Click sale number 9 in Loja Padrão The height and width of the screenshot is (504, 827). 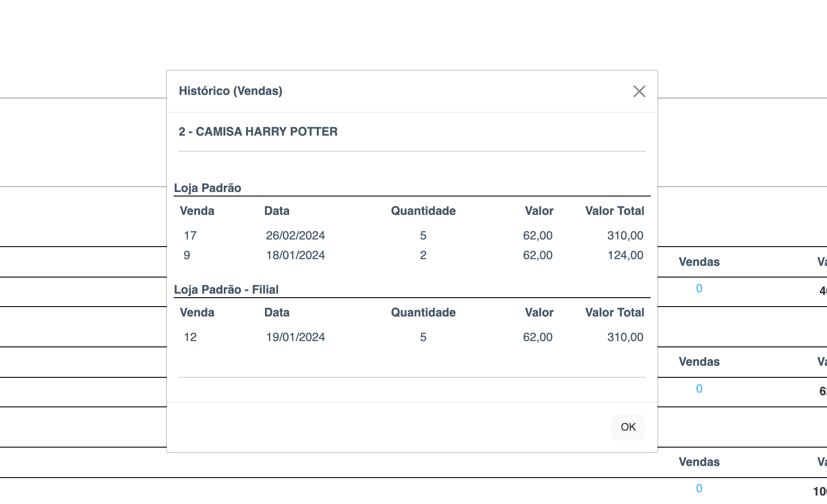(x=187, y=255)
